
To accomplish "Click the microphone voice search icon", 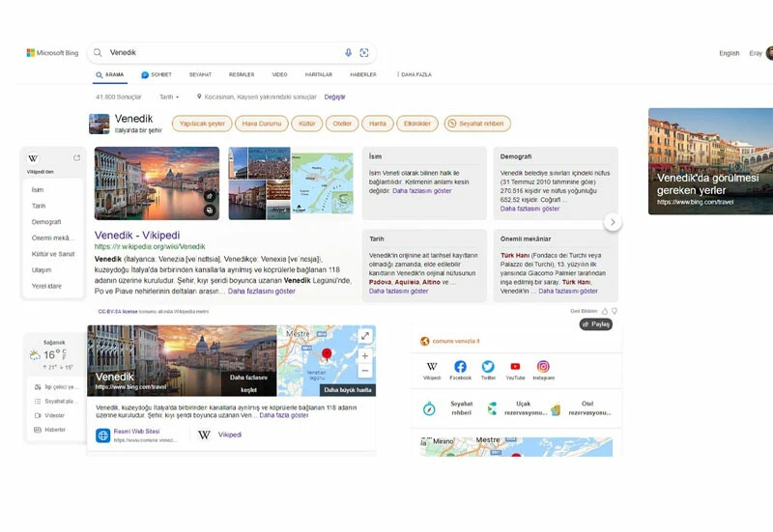I will 349,53.
